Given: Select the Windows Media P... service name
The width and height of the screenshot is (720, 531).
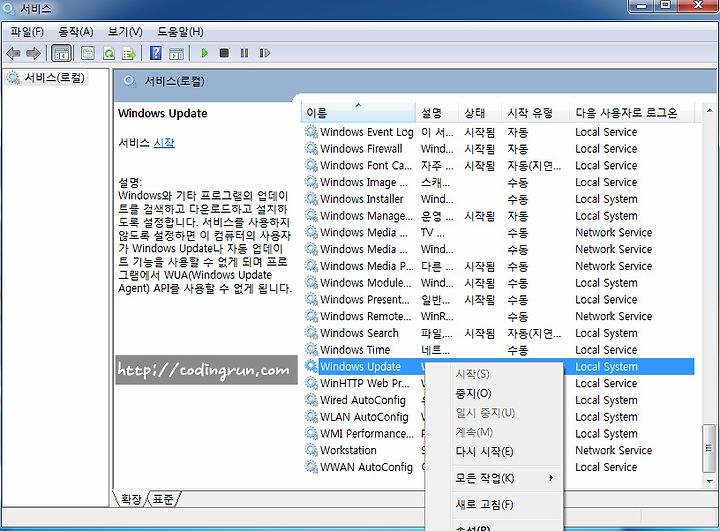Looking at the screenshot, I should [x=366, y=266].
